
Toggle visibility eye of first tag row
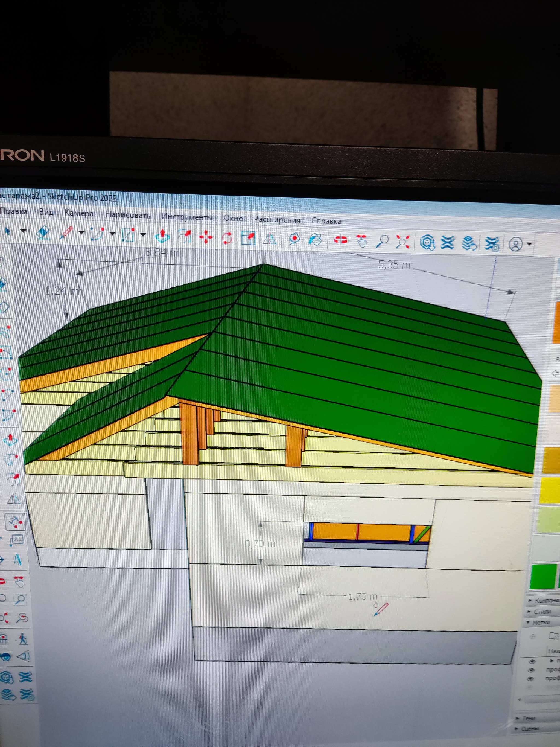point(533,662)
